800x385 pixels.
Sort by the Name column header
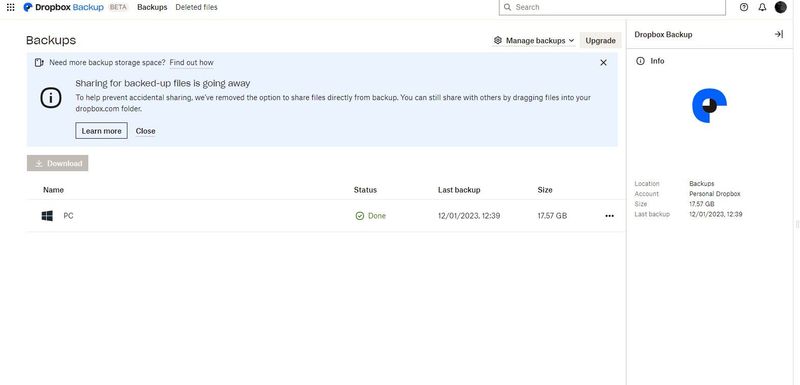point(54,190)
